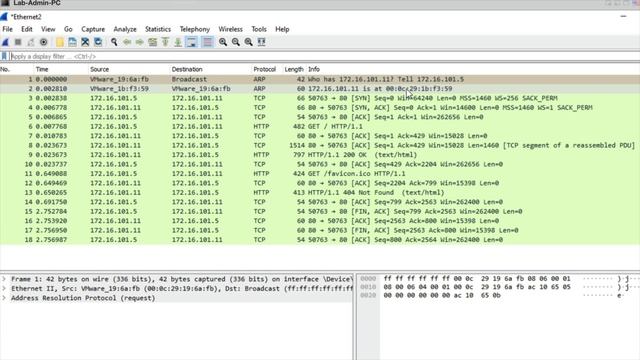The image size is (640, 360).
Task: Open capture options gear icon
Action: click(43, 42)
